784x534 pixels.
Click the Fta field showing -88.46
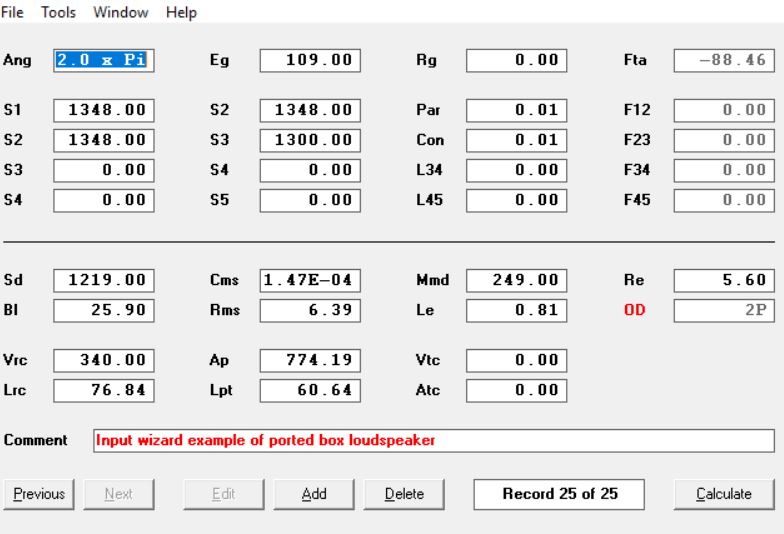coord(724,60)
